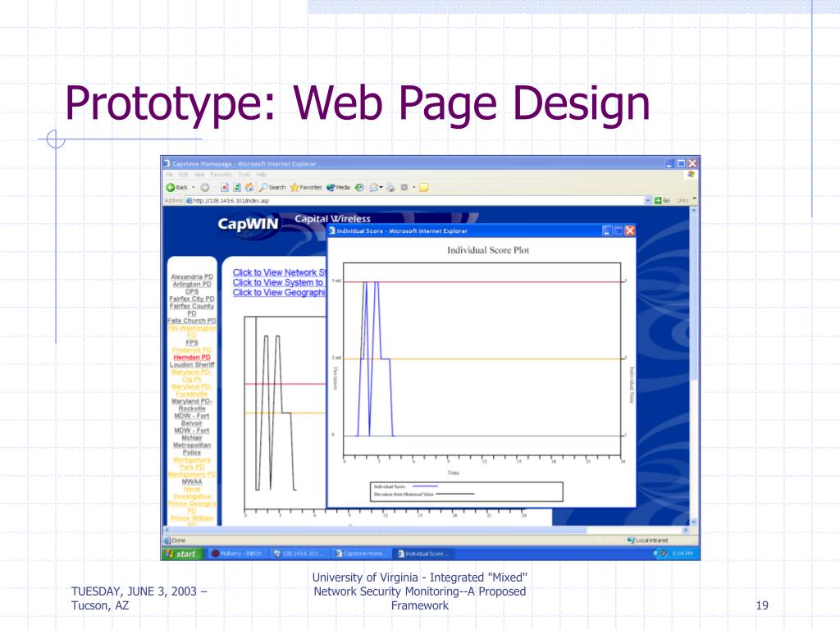
Task: Open the Favorites menu
Action: [221, 175]
